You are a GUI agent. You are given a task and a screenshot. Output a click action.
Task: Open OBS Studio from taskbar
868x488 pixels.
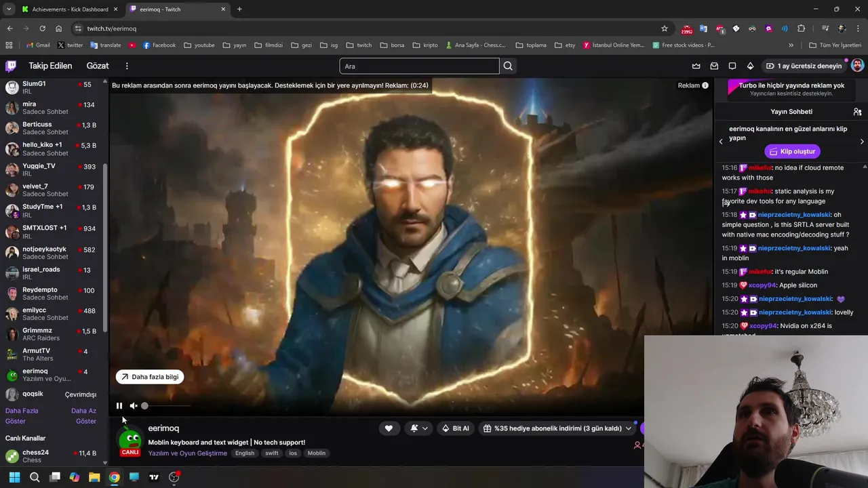(x=174, y=477)
